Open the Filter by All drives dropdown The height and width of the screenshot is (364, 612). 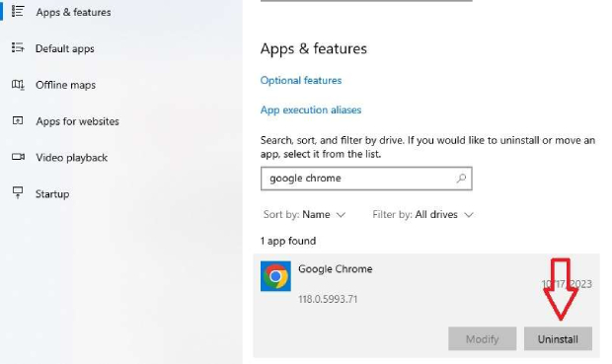coord(423,215)
